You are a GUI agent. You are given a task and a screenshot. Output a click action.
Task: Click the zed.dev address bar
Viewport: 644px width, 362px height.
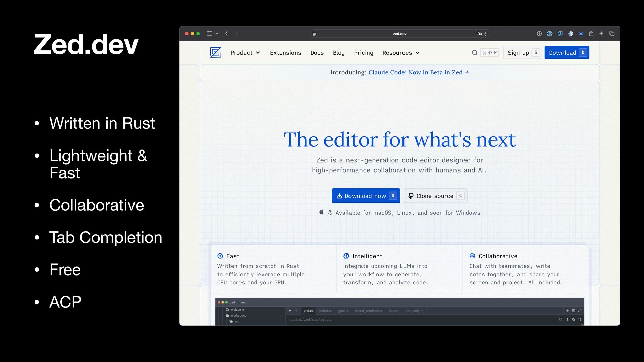pyautogui.click(x=399, y=34)
